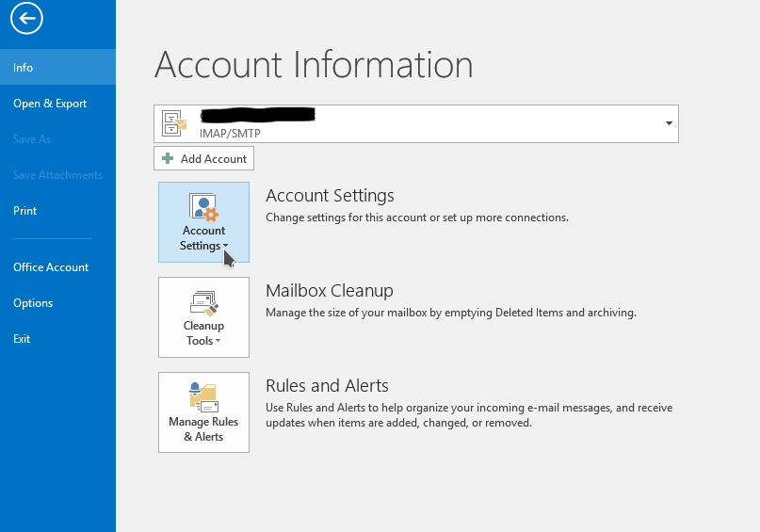Image resolution: width=760 pixels, height=532 pixels.
Task: Click the redacted account name field
Action: [x=256, y=116]
